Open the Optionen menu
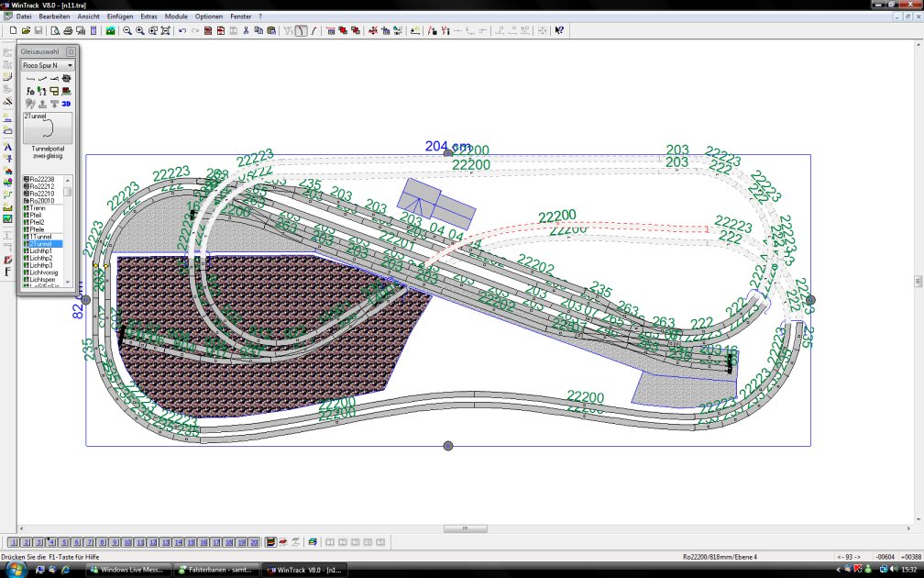This screenshot has height=578, width=924. point(209,17)
